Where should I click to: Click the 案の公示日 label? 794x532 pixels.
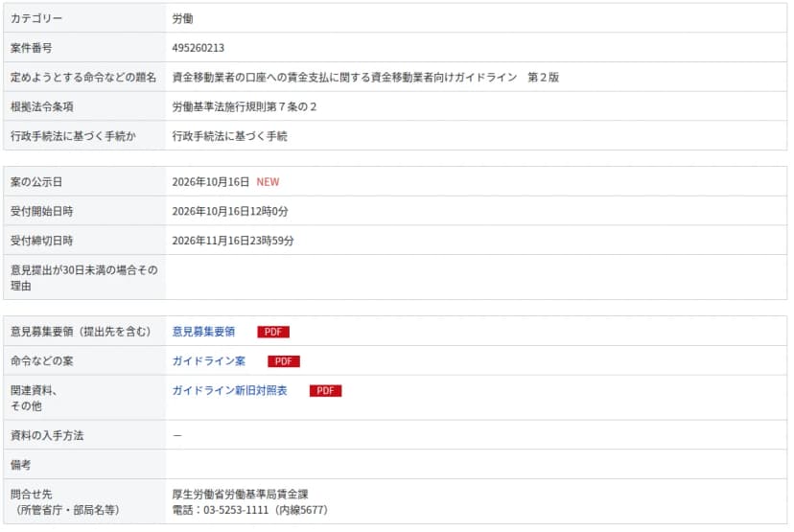(x=36, y=182)
